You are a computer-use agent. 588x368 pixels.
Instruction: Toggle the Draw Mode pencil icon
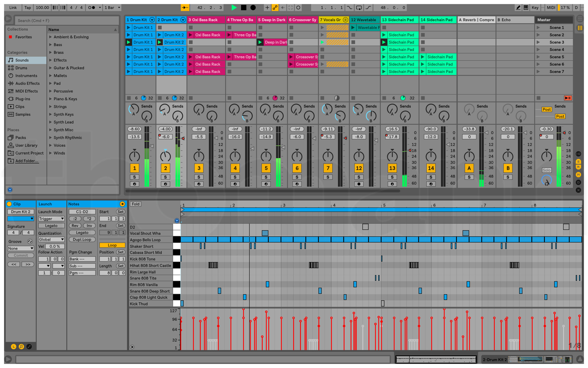point(518,7)
